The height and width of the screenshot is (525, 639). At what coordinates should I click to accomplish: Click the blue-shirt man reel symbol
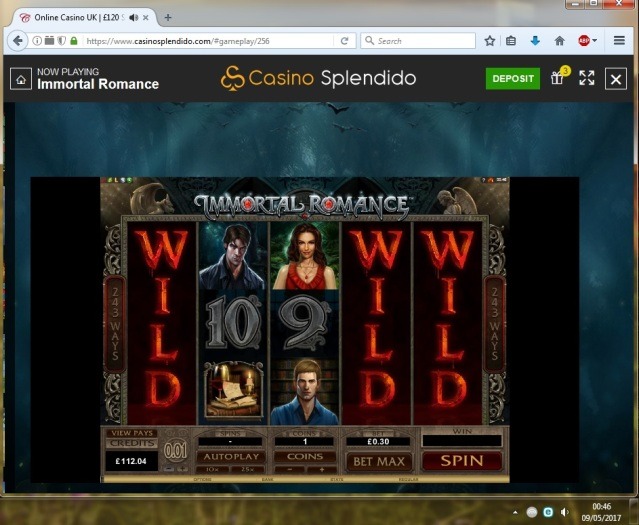pos(304,392)
